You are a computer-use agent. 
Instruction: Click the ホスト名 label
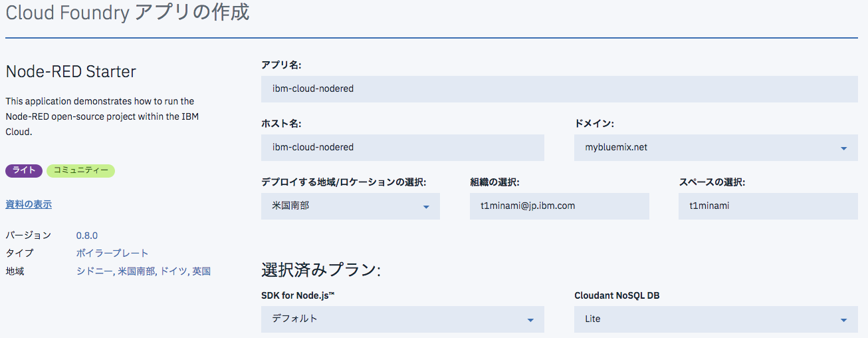click(282, 123)
